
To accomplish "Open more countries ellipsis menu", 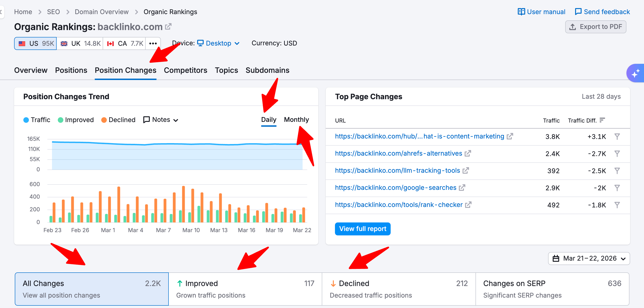I will pos(153,43).
